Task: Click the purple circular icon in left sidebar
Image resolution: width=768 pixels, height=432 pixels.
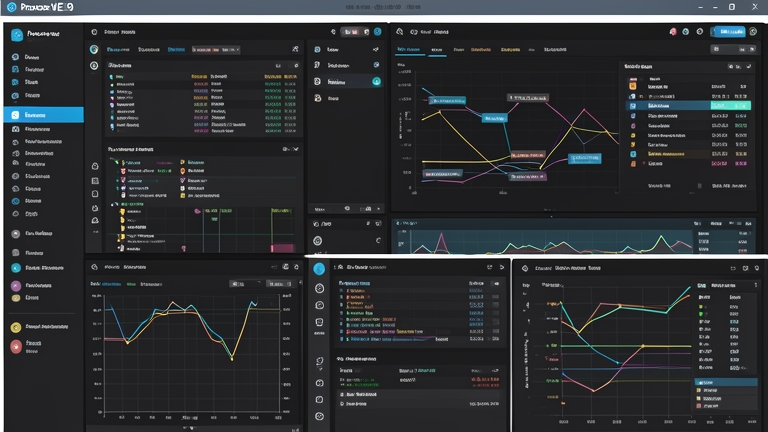Action: (16, 285)
